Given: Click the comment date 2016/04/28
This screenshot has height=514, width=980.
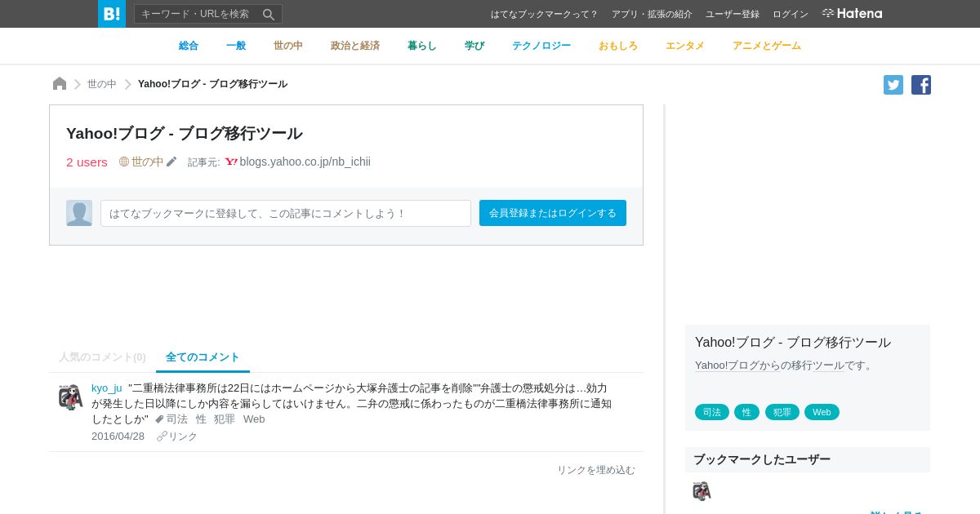Looking at the screenshot, I should pyautogui.click(x=118, y=436).
